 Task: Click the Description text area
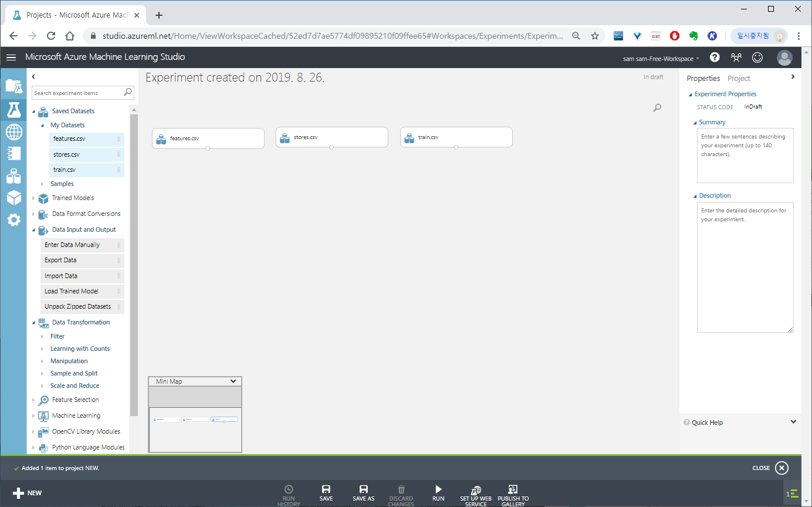pos(745,268)
